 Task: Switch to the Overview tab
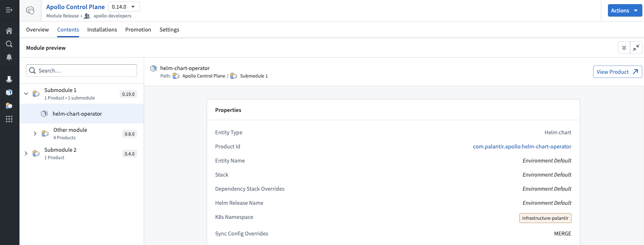click(37, 30)
